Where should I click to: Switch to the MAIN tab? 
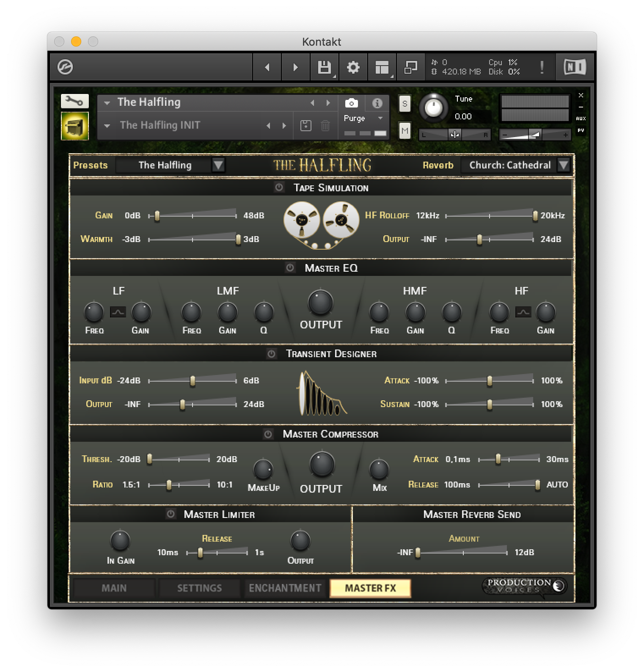pos(114,588)
